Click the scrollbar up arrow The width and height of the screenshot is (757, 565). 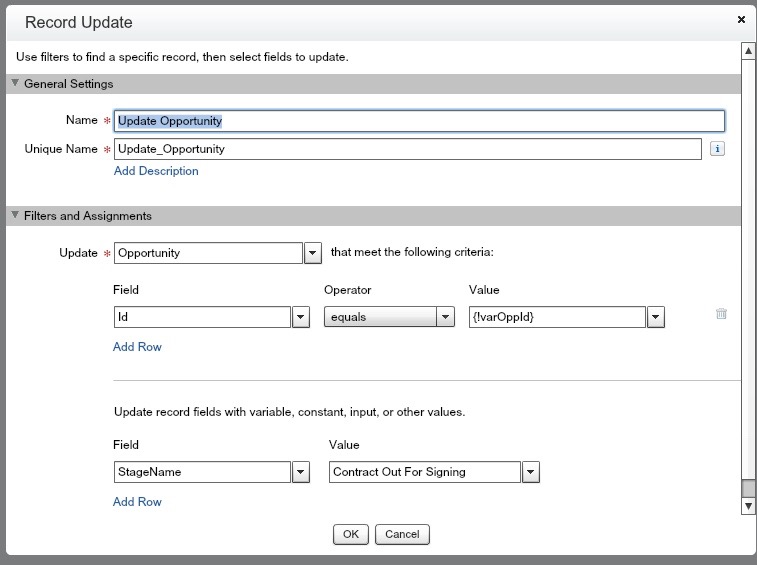pyautogui.click(x=747, y=50)
